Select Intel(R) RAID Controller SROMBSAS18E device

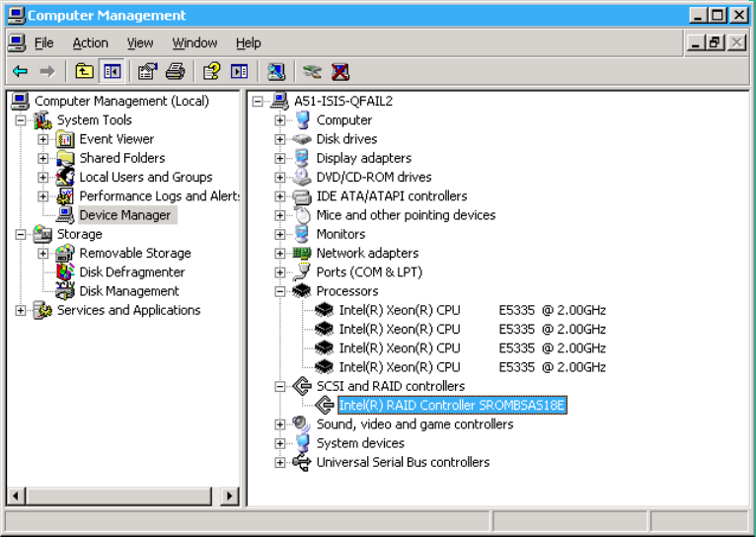pyautogui.click(x=452, y=406)
